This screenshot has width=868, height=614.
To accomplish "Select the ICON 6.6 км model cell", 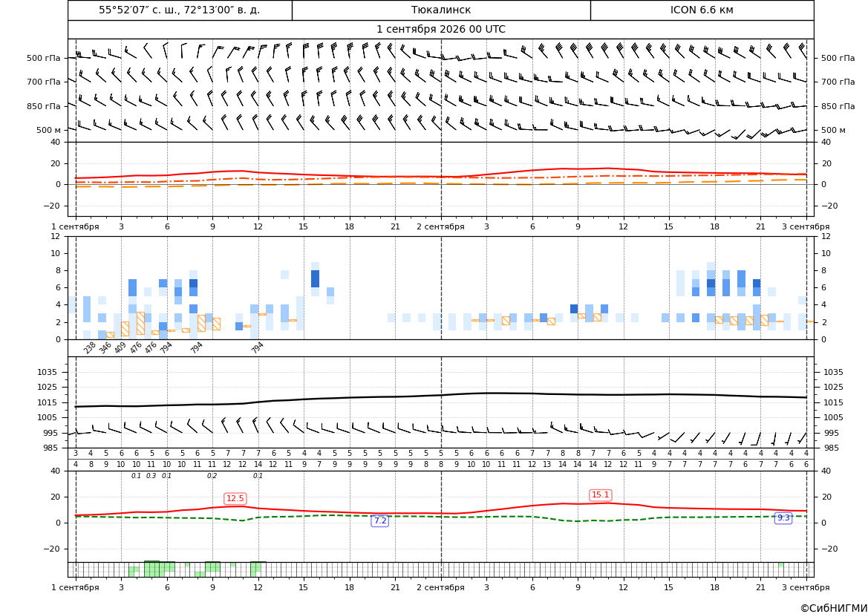I will (x=702, y=10).
